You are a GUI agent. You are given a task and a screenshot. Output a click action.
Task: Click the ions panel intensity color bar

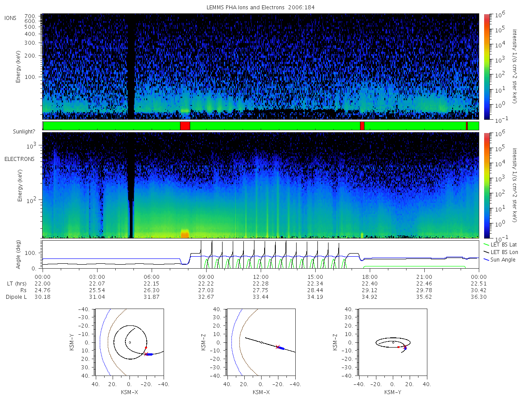(486, 66)
